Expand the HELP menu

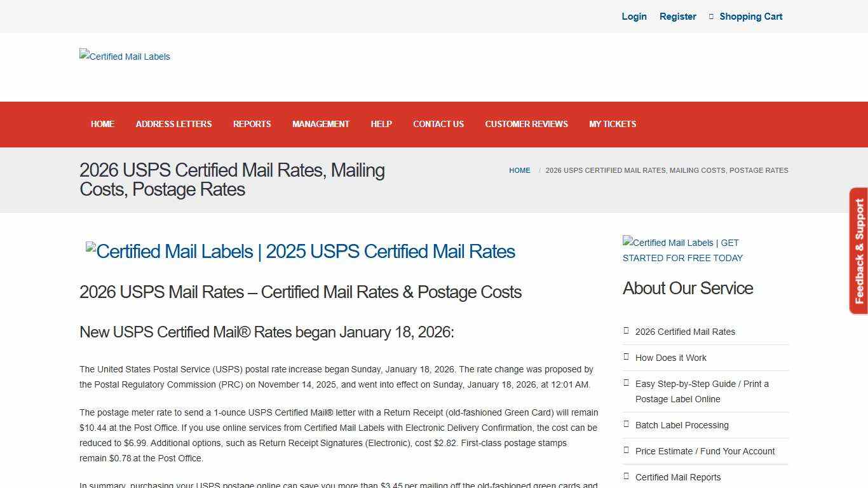(381, 124)
